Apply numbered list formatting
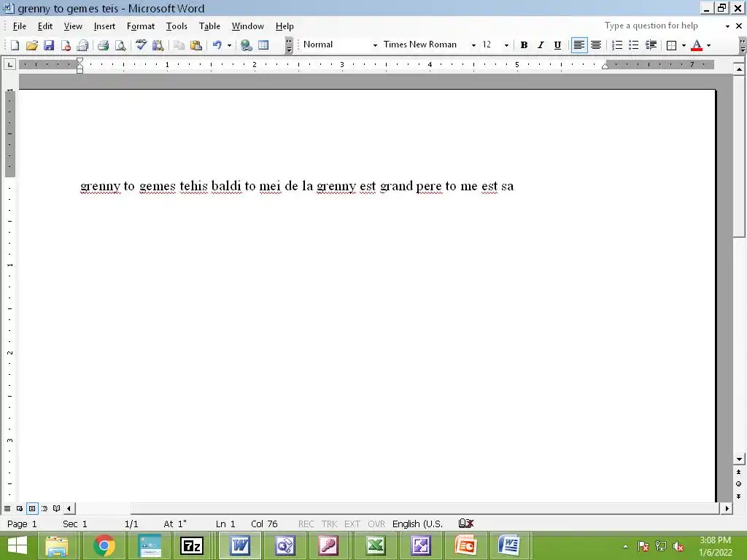The width and height of the screenshot is (747, 560). (x=617, y=45)
